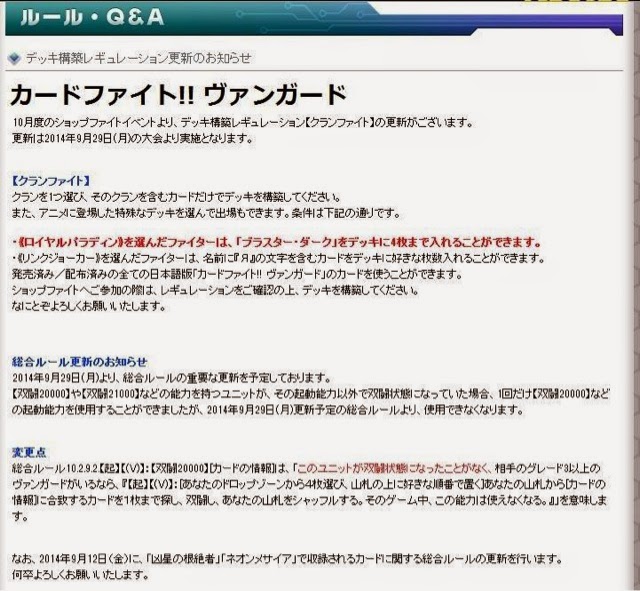Click the line starting ショップファイトへご参加の際は
Screen dimensions: 640x591
click(215, 290)
